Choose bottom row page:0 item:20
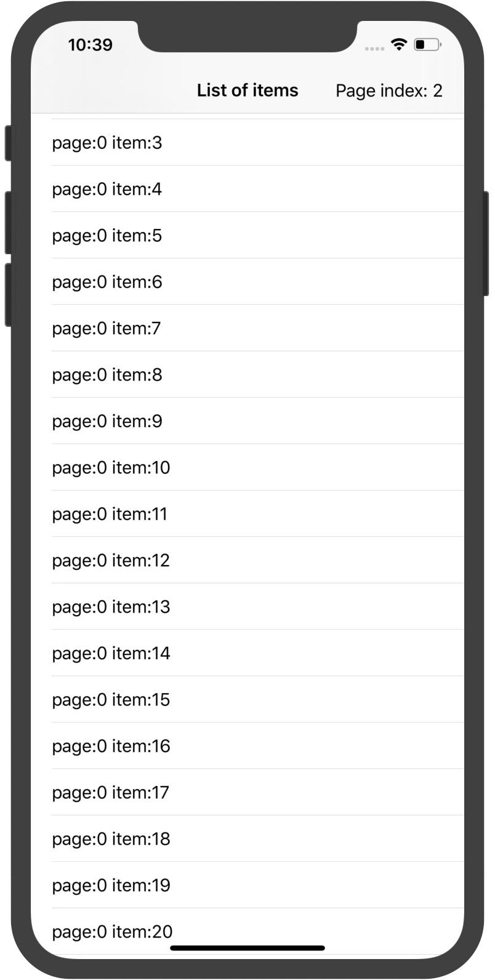The width and height of the screenshot is (495, 980). pos(247,932)
